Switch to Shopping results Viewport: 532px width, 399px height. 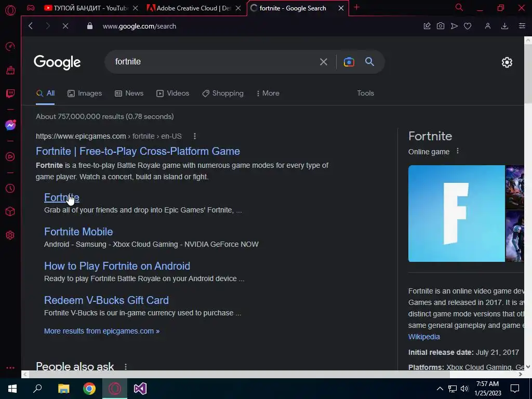223,94
